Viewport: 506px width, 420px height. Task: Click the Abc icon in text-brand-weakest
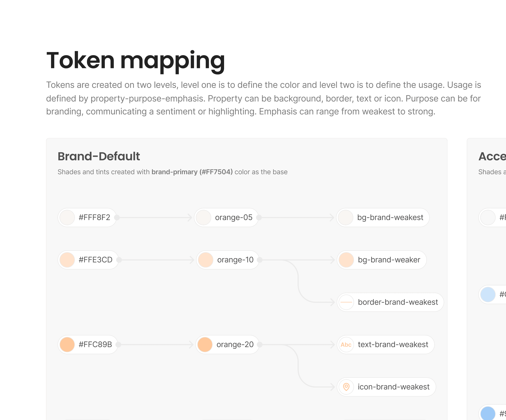346,345
